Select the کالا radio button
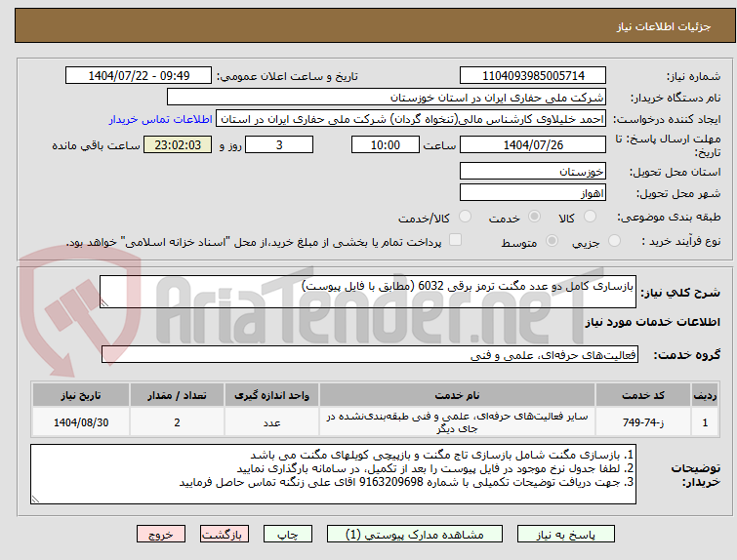The width and height of the screenshot is (737, 560). [590, 217]
